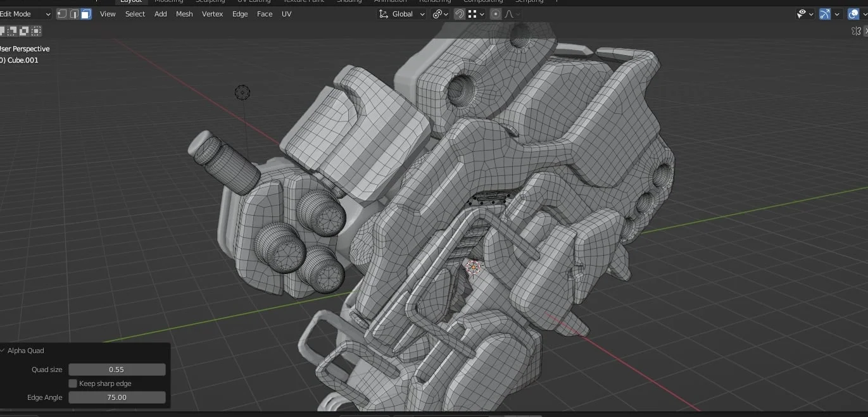Viewport: 868px width, 417px height.
Task: Open the Global transform orientation dropdown
Action: [401, 13]
